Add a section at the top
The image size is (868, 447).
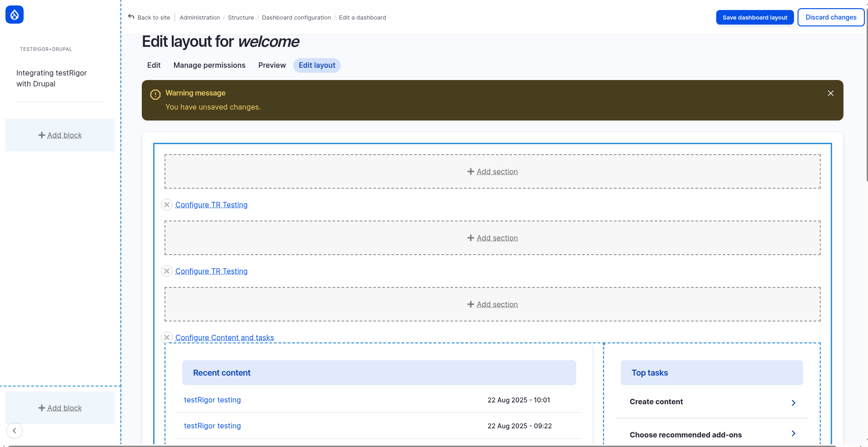point(493,172)
